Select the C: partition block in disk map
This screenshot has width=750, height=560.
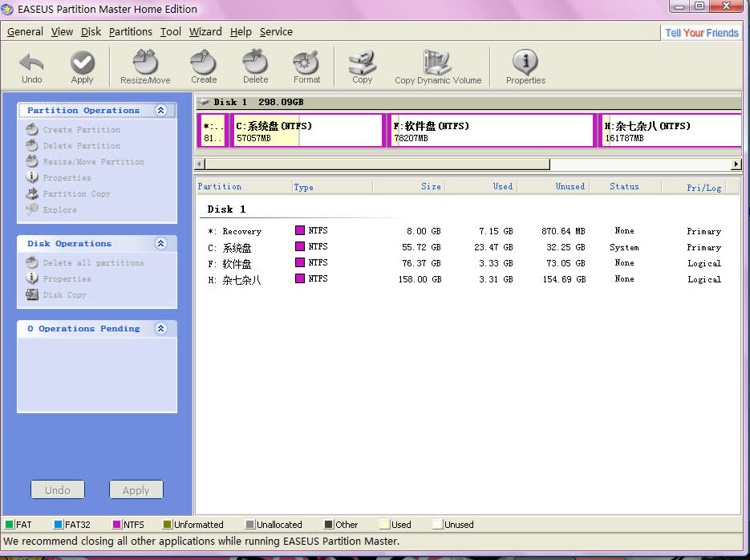(306, 131)
